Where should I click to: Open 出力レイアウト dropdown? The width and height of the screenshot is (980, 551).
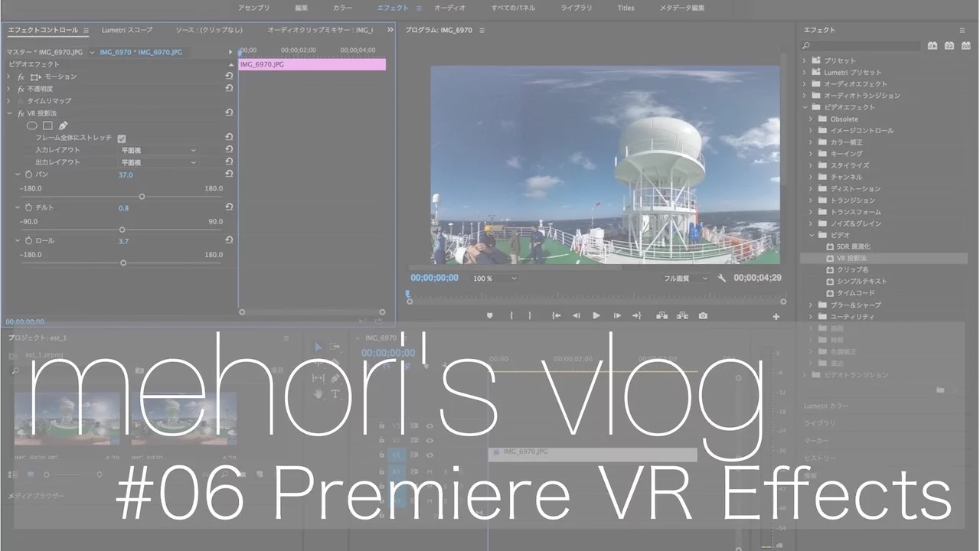tap(158, 162)
